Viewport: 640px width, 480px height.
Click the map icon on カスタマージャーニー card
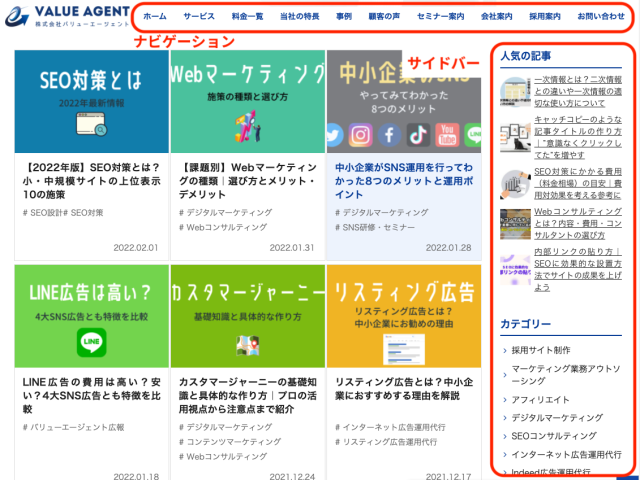click(248, 345)
